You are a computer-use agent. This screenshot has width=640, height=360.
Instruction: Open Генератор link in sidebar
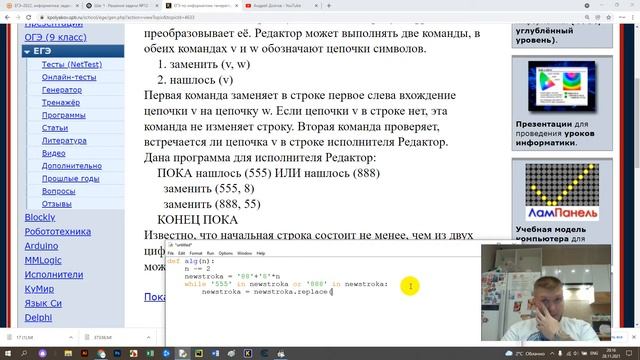pos(62,90)
